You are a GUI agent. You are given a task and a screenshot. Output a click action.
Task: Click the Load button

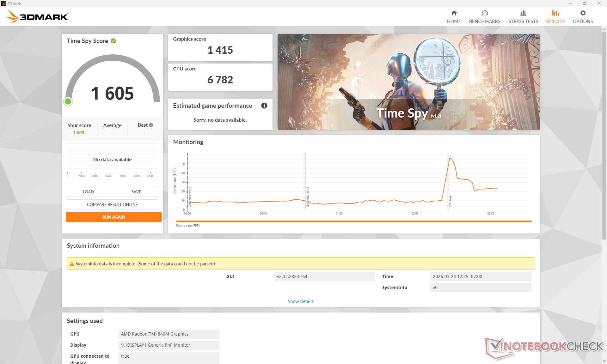[x=88, y=192]
